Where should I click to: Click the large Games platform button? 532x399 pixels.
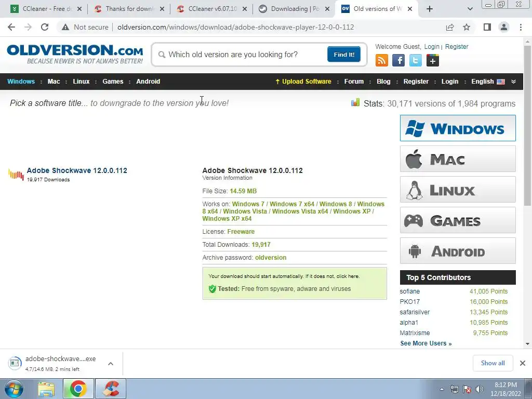[458, 220]
